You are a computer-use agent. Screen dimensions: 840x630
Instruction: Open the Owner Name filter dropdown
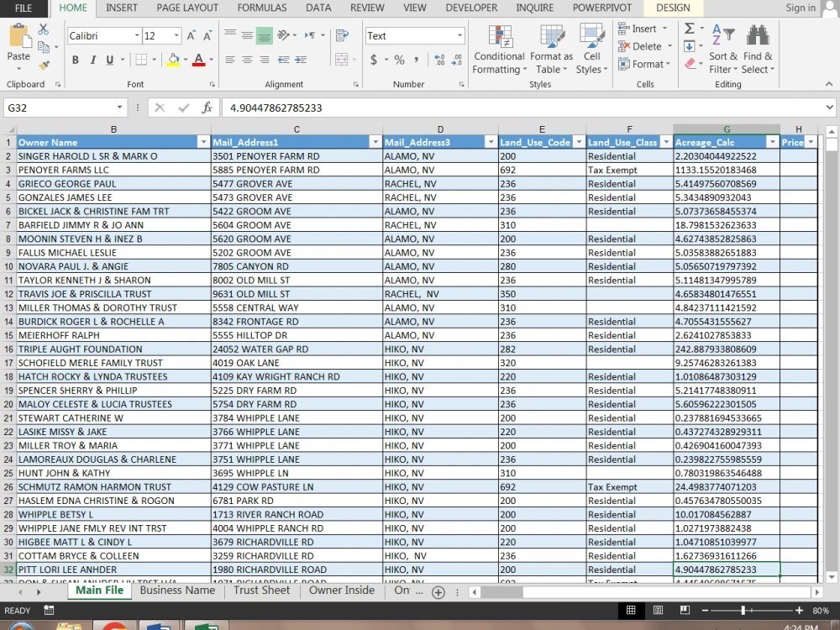(x=203, y=143)
